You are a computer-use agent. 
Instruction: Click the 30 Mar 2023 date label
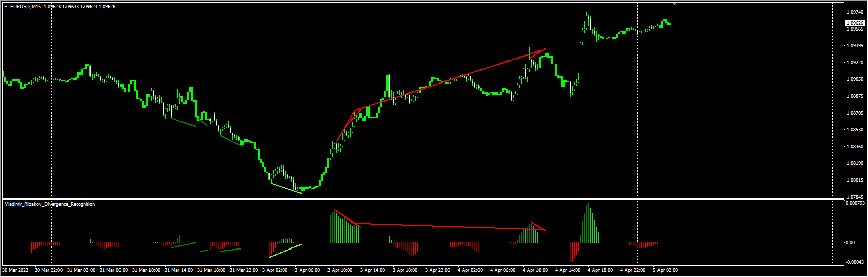coord(16,270)
